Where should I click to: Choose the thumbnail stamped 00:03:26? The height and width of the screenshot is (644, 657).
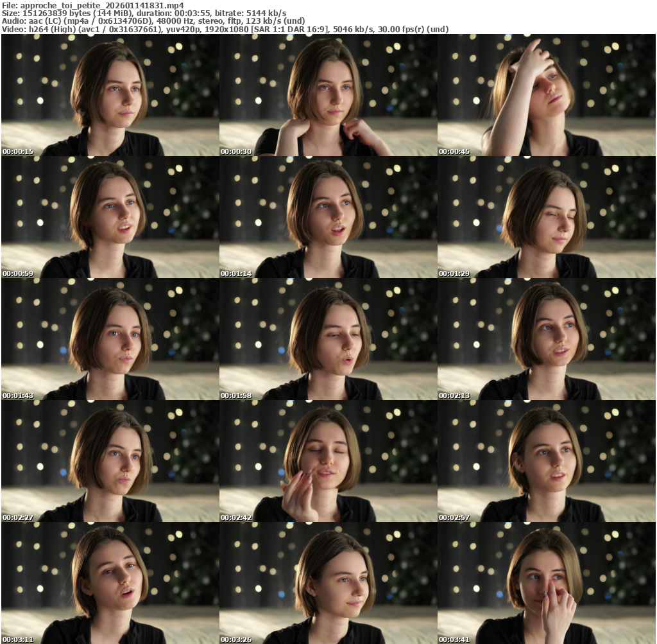pos(328,583)
